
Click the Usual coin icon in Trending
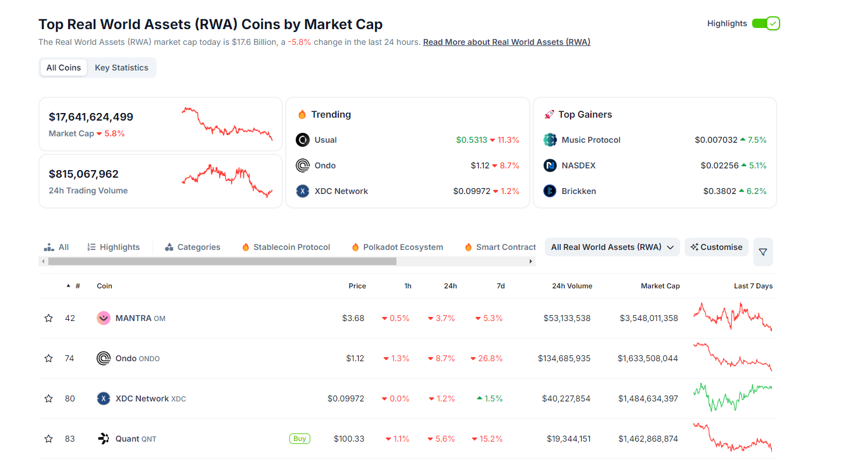pos(303,140)
